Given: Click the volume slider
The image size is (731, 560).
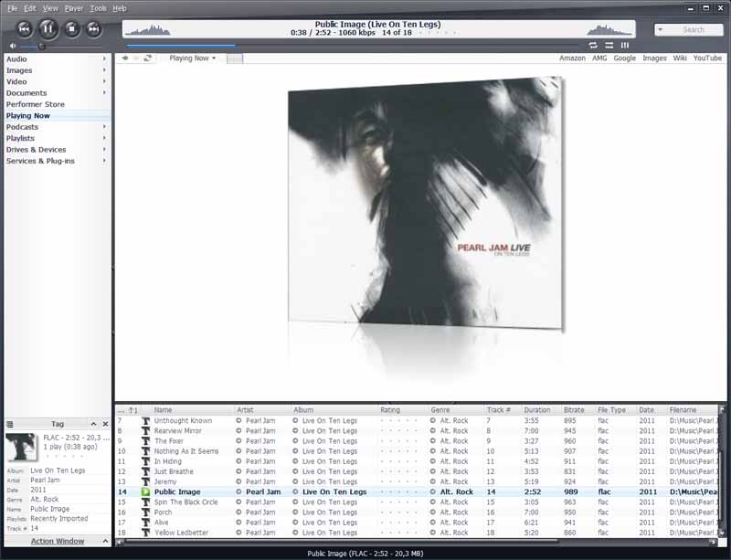Looking at the screenshot, I should tap(61, 47).
